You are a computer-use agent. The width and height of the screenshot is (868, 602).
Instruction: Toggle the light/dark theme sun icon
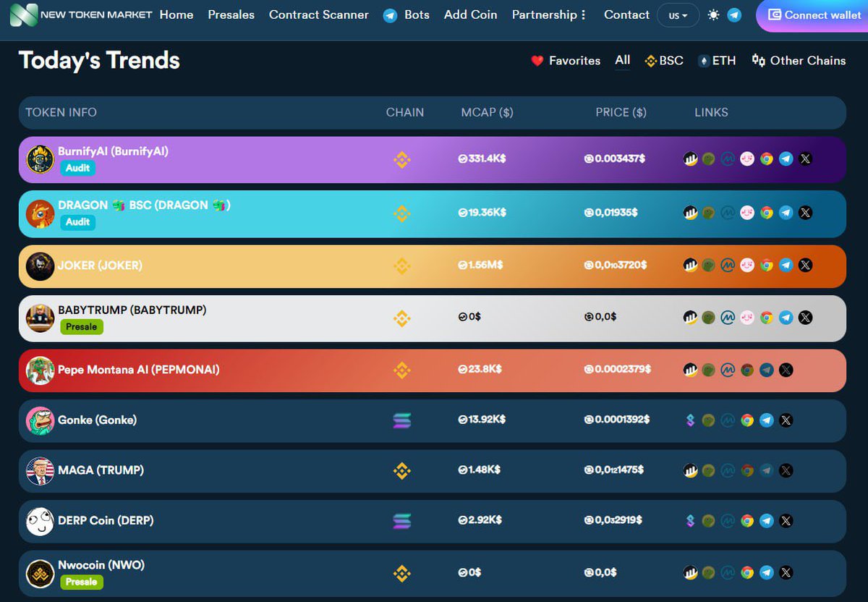click(x=714, y=14)
